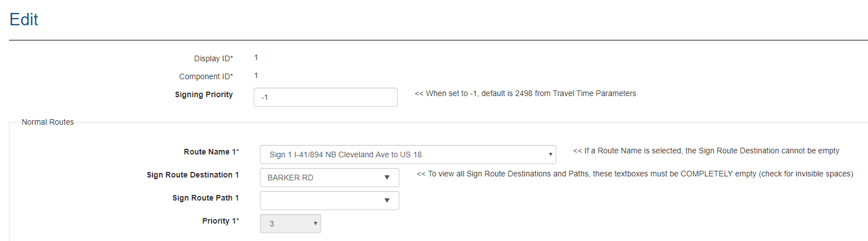Image resolution: width=868 pixels, height=241 pixels.
Task: Click the Signing Priority label
Action: (204, 94)
